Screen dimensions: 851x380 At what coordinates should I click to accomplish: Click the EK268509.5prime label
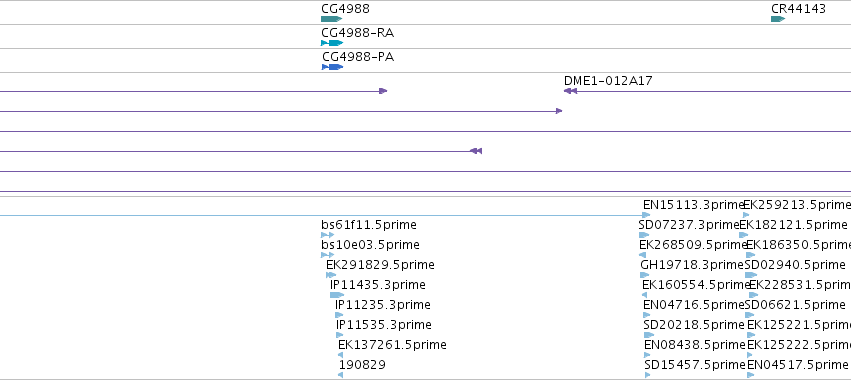(694, 245)
